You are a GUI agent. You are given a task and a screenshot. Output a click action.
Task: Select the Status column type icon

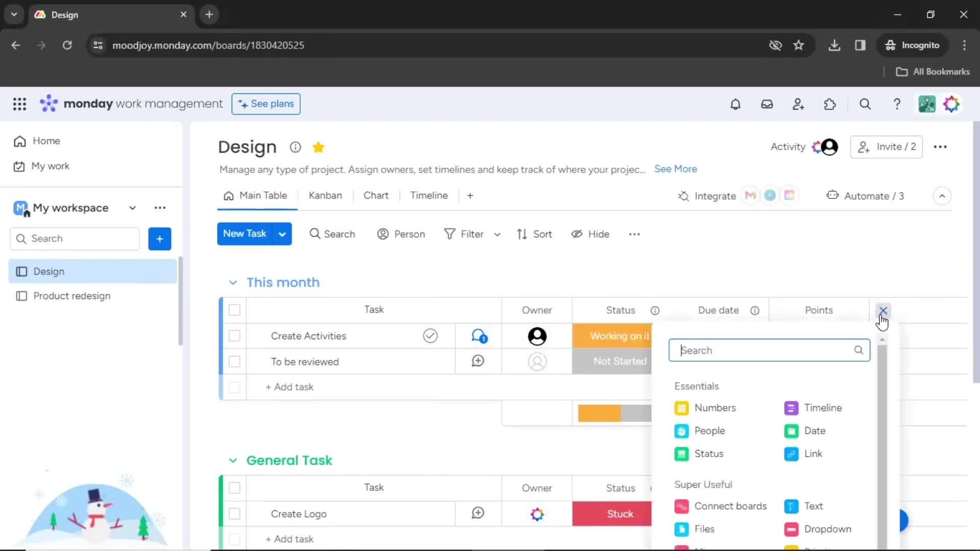[x=682, y=453]
